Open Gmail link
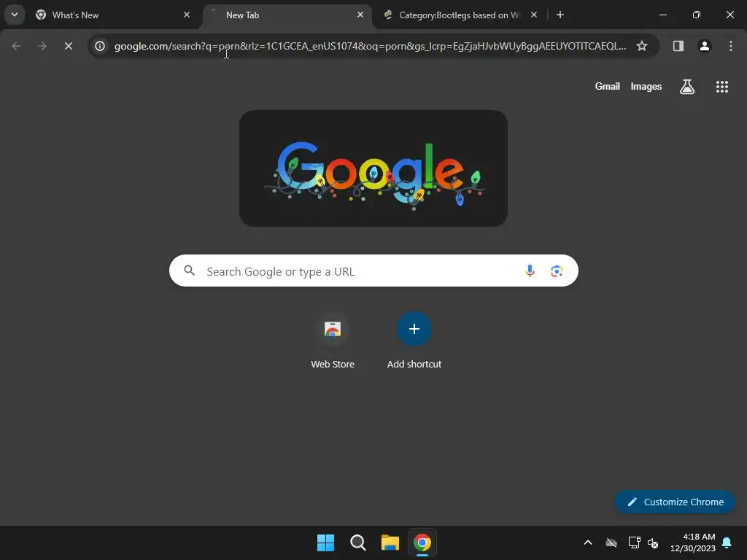Screen dimensions: 747x560 (x=608, y=87)
